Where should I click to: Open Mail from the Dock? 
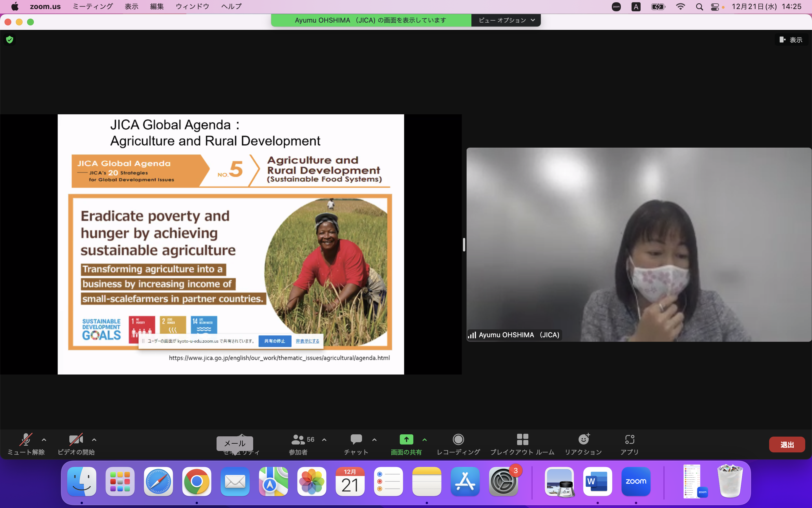pos(235,481)
